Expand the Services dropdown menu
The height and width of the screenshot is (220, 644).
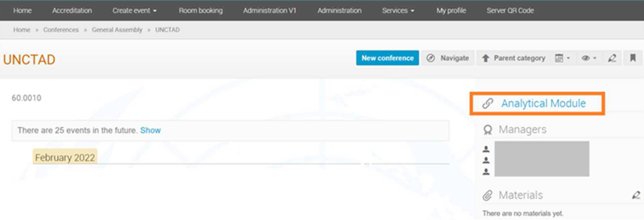pos(398,10)
